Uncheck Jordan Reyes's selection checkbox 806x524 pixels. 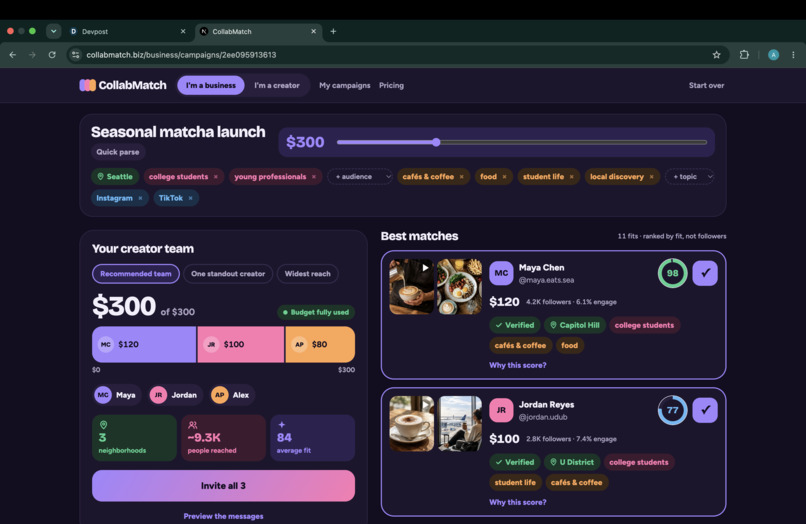pyautogui.click(x=705, y=410)
